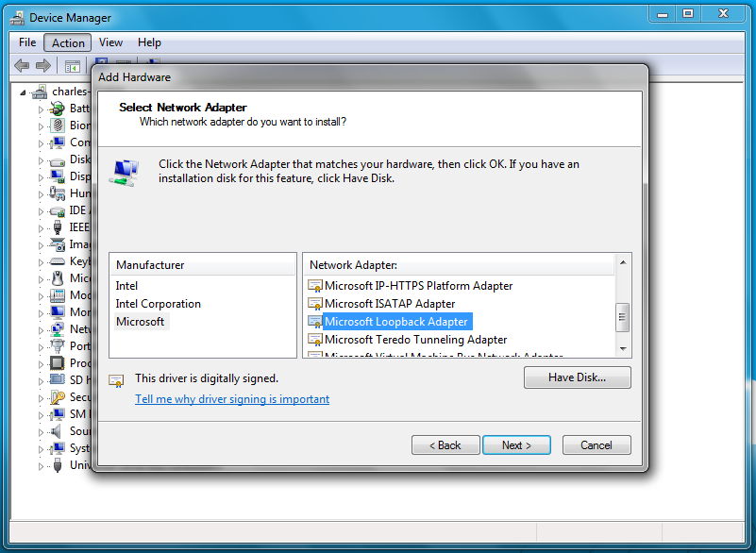
Task: Open the driver signing importance link
Action: click(x=230, y=398)
